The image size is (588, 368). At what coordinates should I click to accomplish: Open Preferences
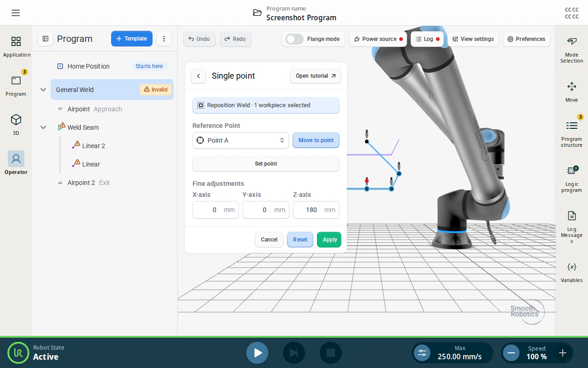coord(526,39)
